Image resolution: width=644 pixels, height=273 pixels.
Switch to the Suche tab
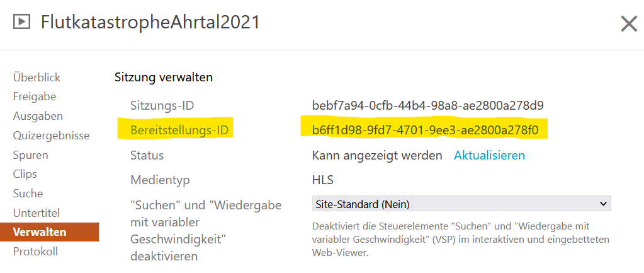(x=28, y=193)
